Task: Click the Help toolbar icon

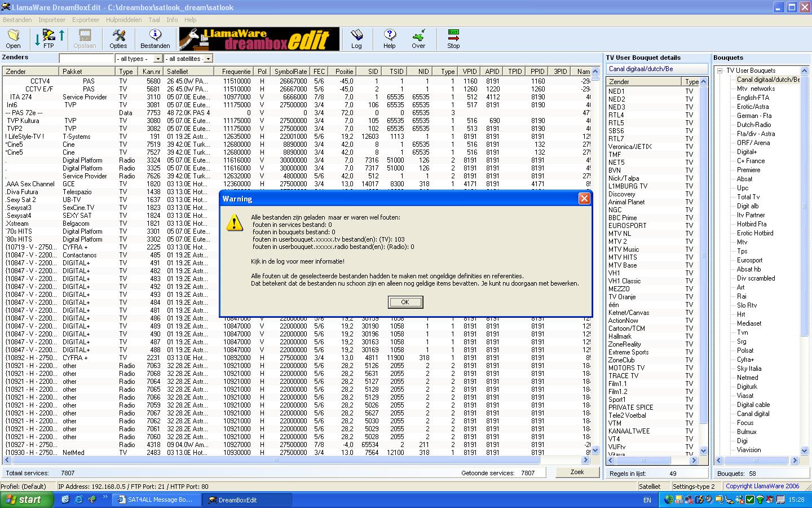Action: (x=390, y=39)
